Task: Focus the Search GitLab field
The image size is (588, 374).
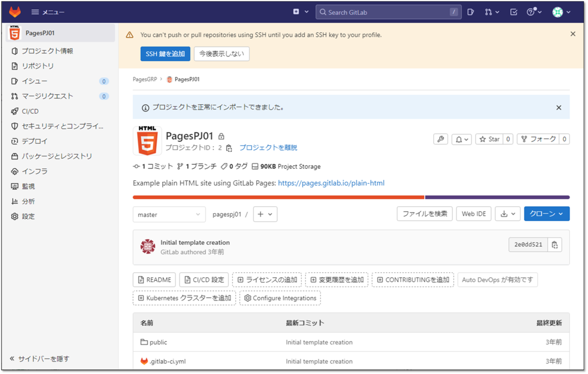Action: point(389,12)
